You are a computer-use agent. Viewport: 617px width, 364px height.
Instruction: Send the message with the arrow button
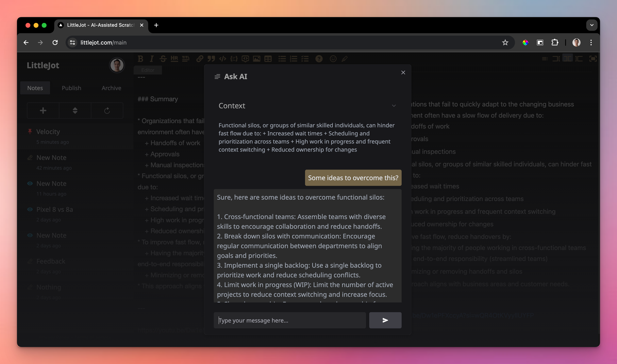(x=385, y=320)
